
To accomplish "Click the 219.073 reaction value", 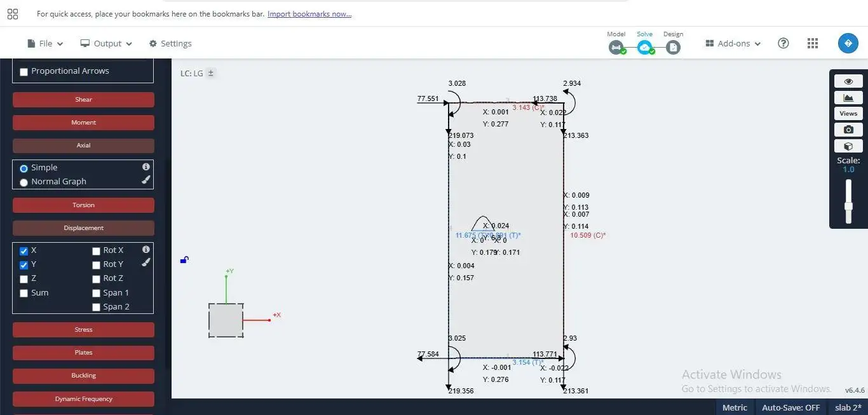I will pyautogui.click(x=461, y=135).
